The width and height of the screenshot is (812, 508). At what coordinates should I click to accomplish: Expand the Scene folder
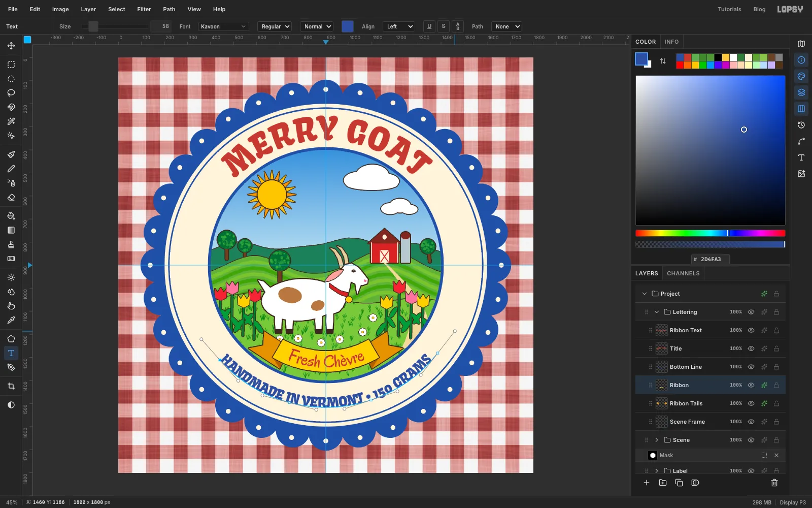point(657,440)
